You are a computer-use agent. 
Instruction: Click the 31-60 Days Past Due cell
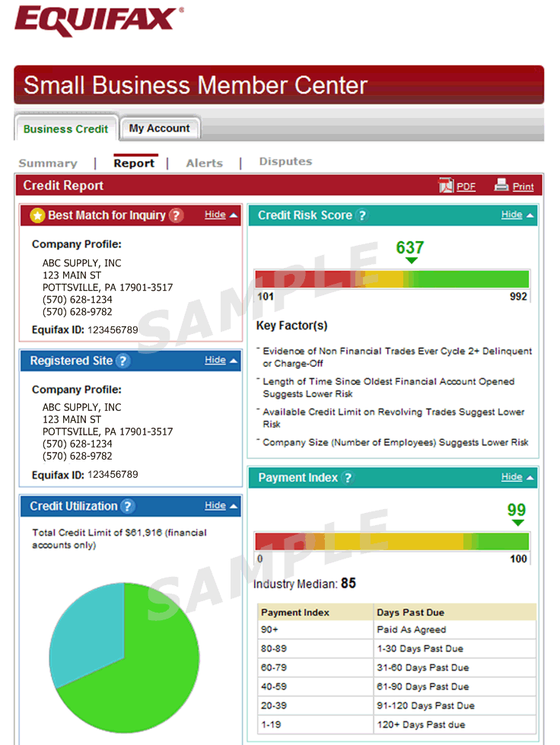click(454, 667)
